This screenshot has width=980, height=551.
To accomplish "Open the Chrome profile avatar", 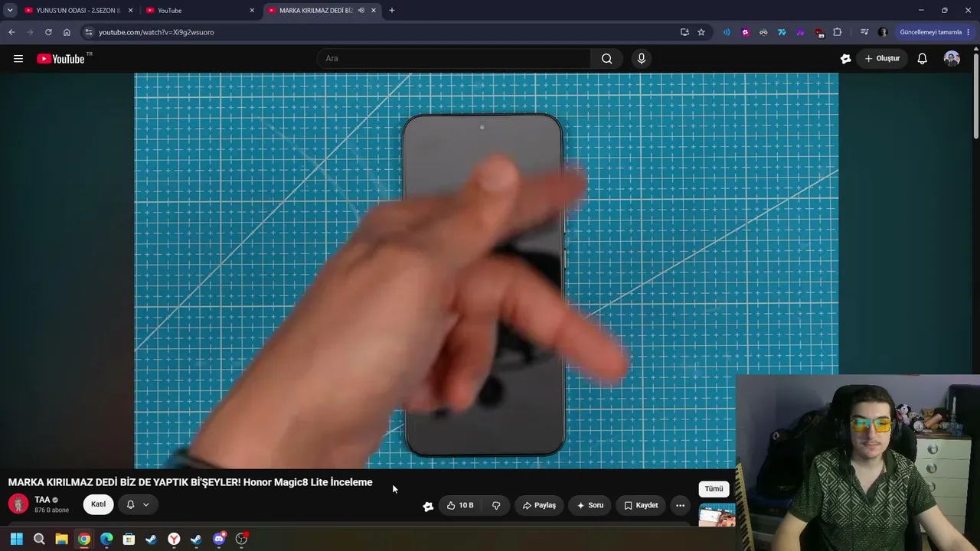I will (x=883, y=32).
